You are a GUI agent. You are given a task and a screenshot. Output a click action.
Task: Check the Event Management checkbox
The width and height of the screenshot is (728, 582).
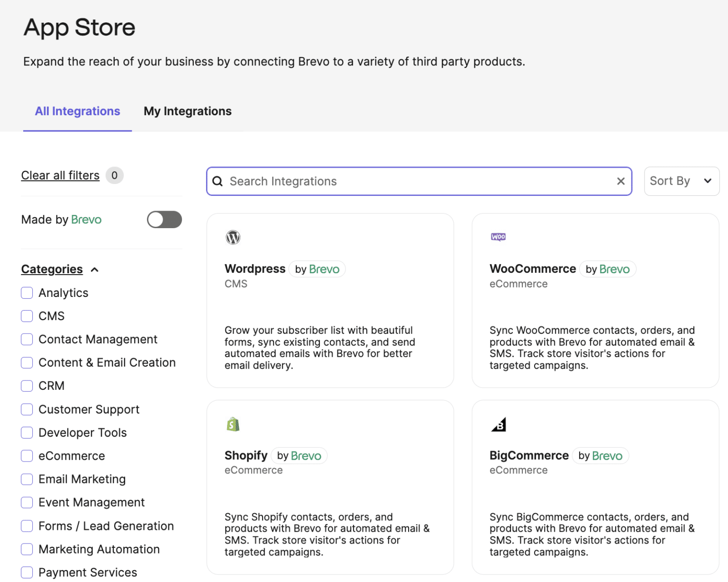tap(27, 502)
